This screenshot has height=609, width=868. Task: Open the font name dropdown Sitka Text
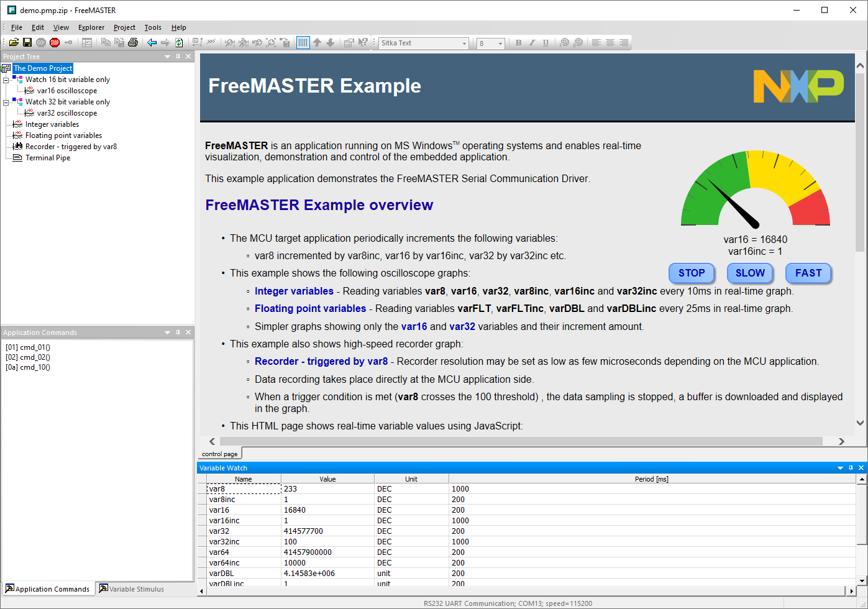click(x=464, y=43)
